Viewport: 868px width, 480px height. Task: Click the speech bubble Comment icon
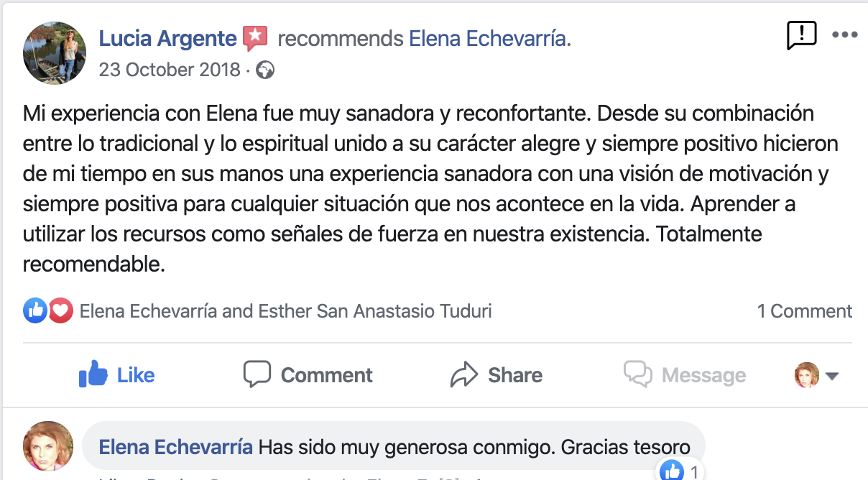tap(257, 374)
